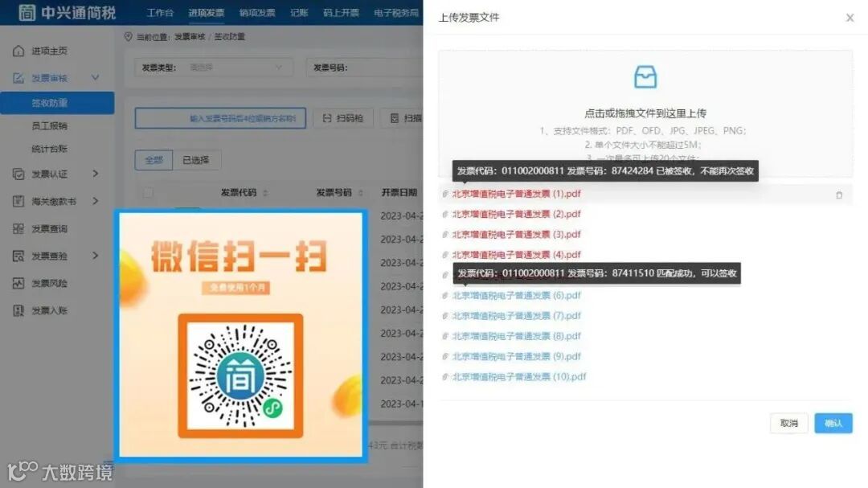Click file 北京增值税电子普通发票 (3).pdf
Viewport: 868px width, 488px height.
517,235
